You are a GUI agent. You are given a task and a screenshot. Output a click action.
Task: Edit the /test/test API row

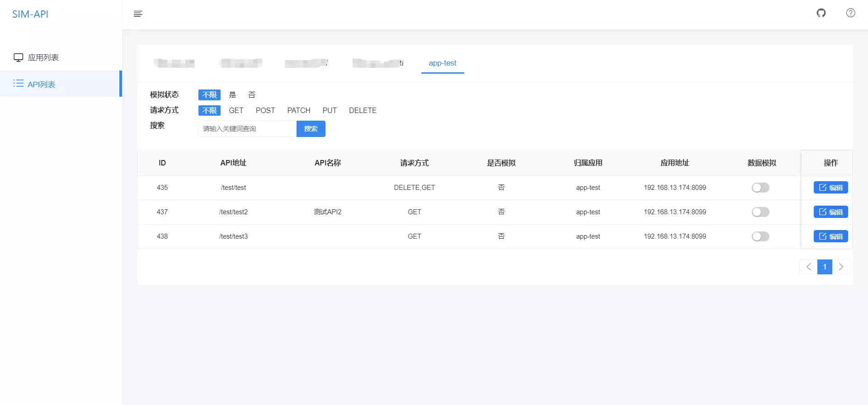click(830, 188)
